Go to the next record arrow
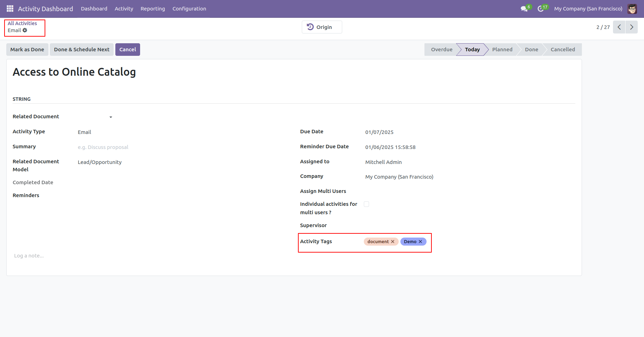 631,27
